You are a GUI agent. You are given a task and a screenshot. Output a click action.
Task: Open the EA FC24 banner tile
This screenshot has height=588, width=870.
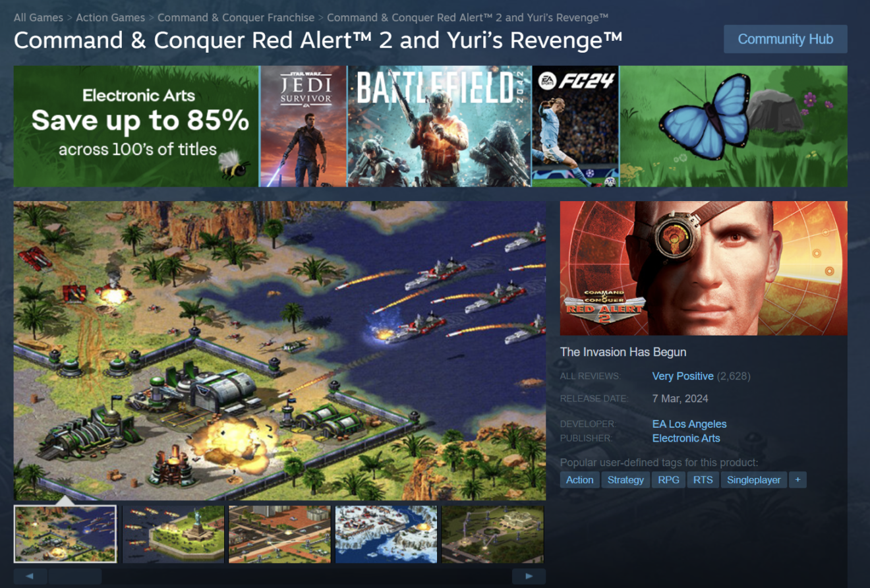575,126
